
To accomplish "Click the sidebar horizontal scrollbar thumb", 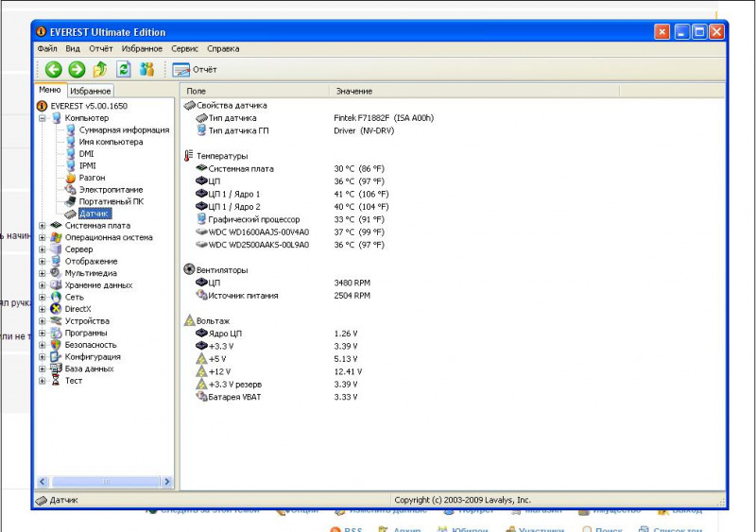I will [106, 481].
